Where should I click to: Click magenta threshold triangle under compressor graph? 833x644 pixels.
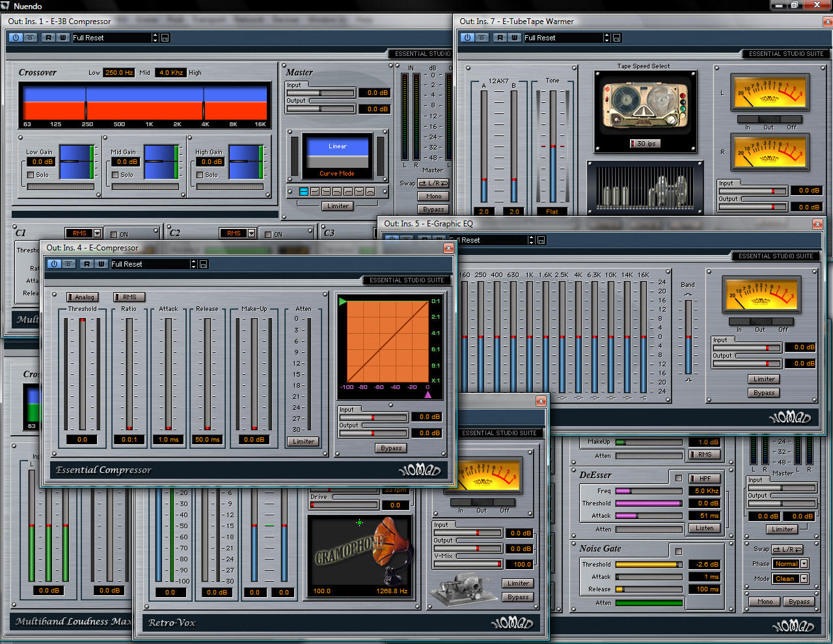coord(428,394)
